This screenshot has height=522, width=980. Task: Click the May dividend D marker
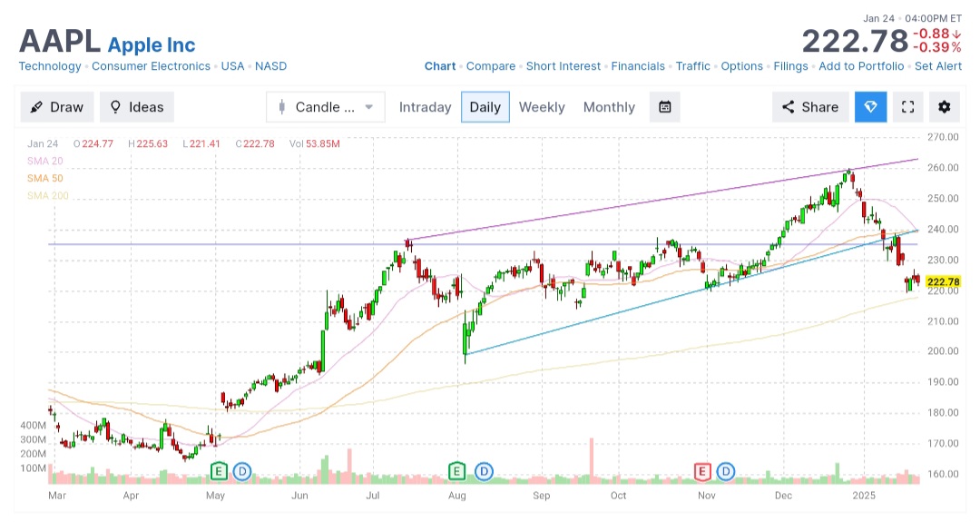[x=242, y=471]
